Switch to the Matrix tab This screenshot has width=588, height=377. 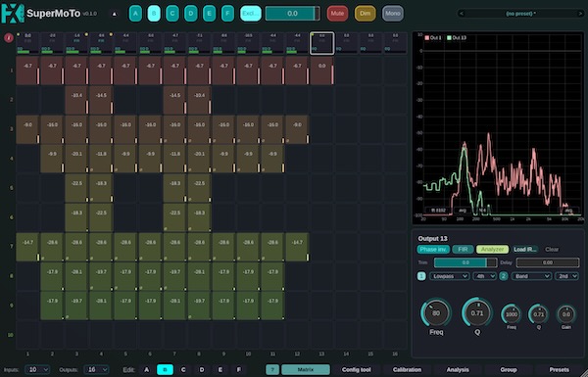point(306,369)
